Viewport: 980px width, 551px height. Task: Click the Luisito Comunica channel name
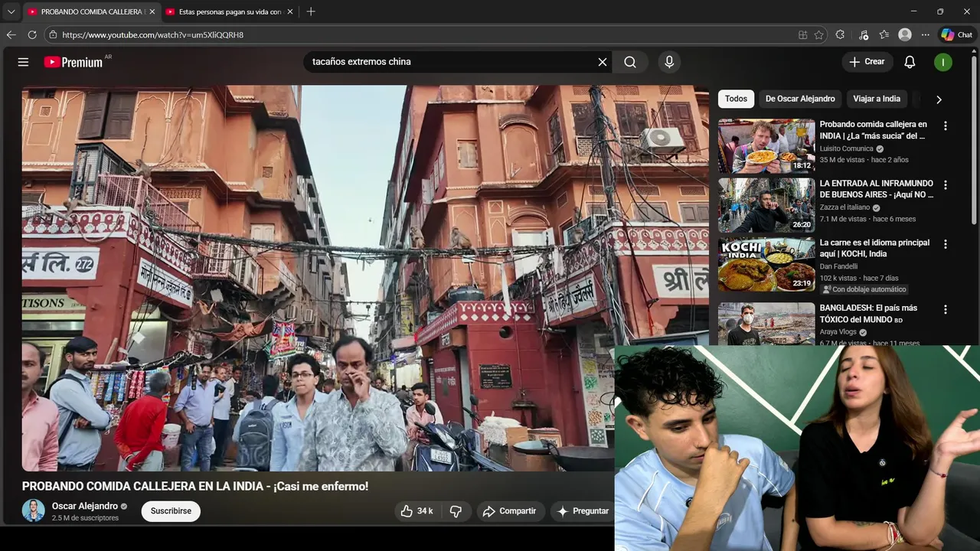coord(846,148)
